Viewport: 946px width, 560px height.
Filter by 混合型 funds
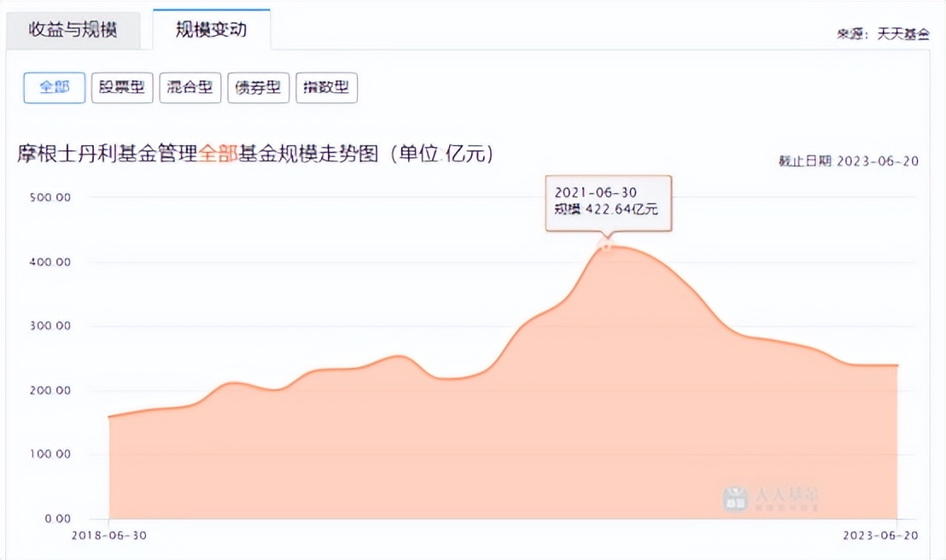[190, 87]
